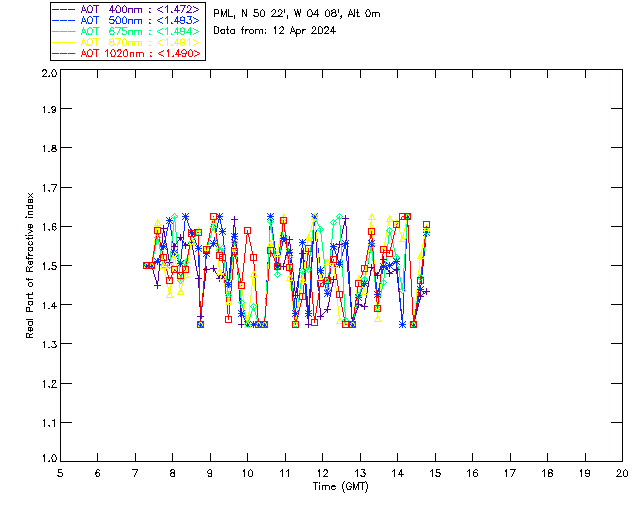The height and width of the screenshot is (512, 640).
Task: Click the "Data from: 12 Apr 2024" text
Action: (x=274, y=31)
